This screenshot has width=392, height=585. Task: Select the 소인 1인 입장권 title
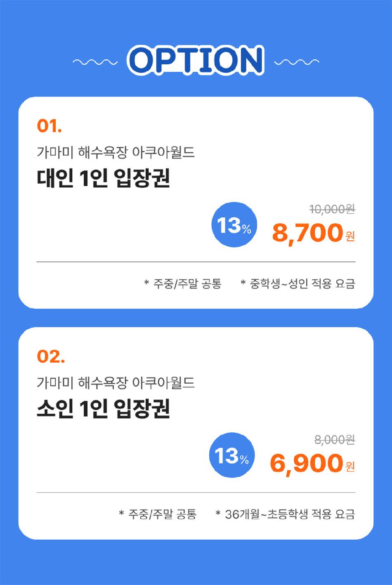click(x=103, y=409)
